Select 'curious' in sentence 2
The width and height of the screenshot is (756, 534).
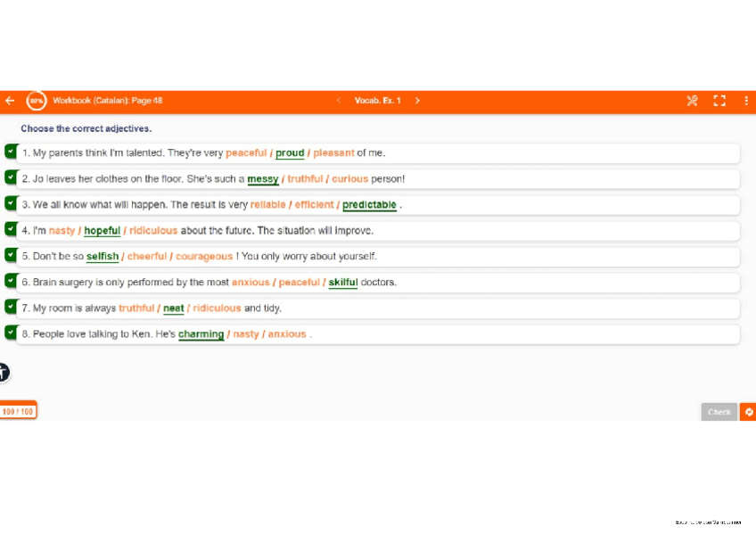pyautogui.click(x=349, y=179)
